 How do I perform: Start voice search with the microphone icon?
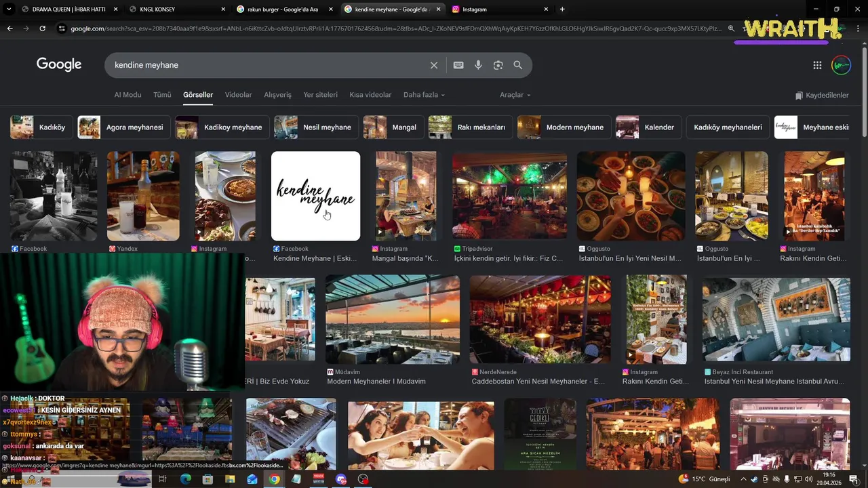coord(478,65)
